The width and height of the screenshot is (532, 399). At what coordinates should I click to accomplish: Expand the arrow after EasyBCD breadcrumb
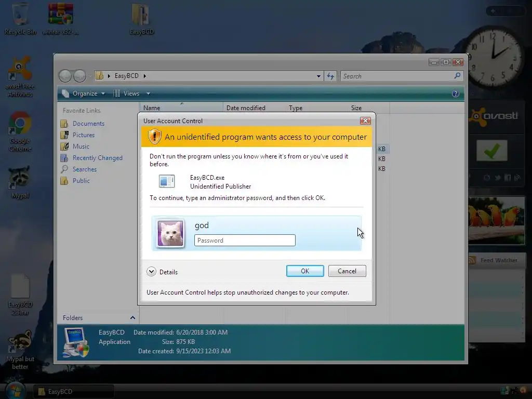click(x=145, y=76)
